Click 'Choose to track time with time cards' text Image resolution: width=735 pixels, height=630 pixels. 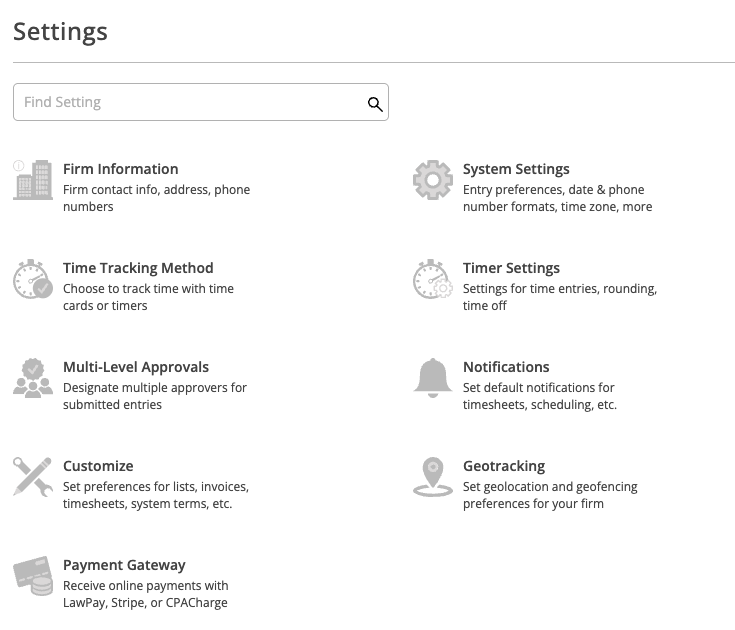(x=148, y=297)
